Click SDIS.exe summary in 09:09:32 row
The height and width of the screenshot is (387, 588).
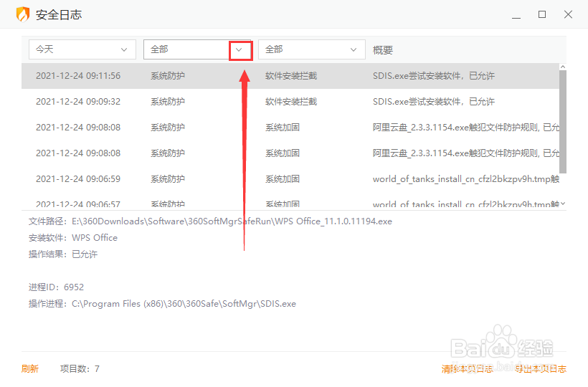click(434, 102)
